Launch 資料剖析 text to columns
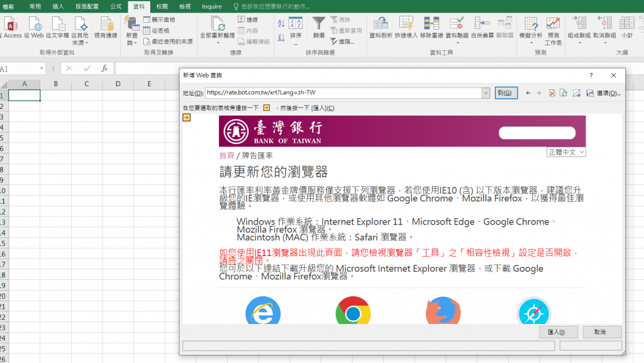The image size is (644, 363). point(380,28)
